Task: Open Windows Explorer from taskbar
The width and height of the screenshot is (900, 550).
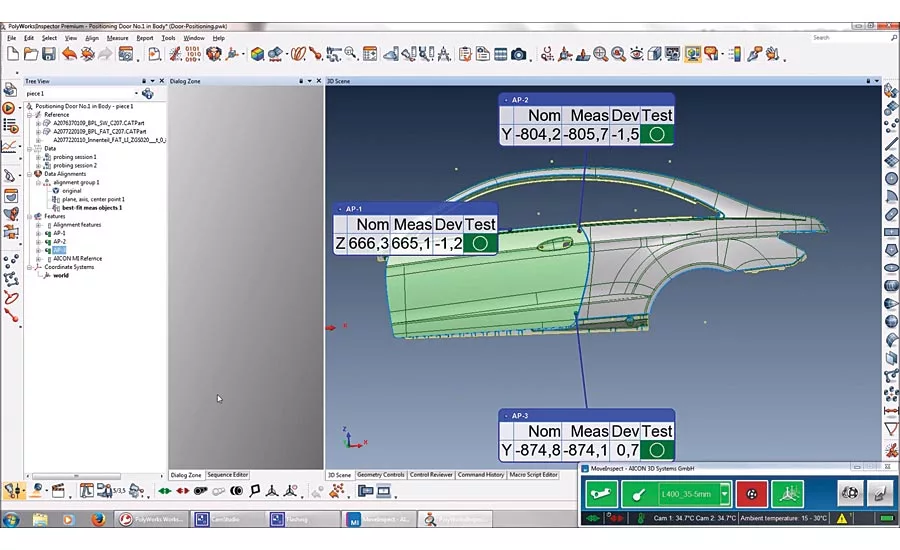Action: pyautogui.click(x=40, y=519)
